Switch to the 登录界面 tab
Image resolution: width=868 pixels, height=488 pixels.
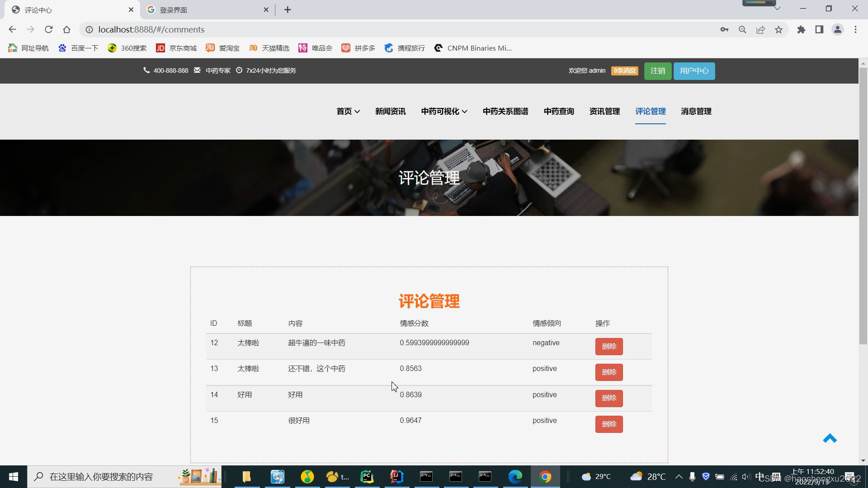coord(203,9)
